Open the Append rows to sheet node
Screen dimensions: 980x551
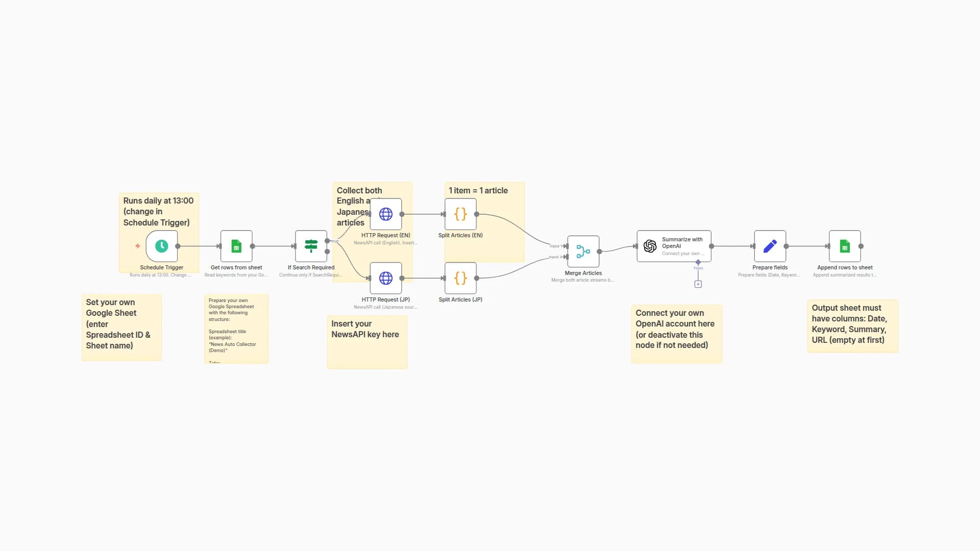845,246
